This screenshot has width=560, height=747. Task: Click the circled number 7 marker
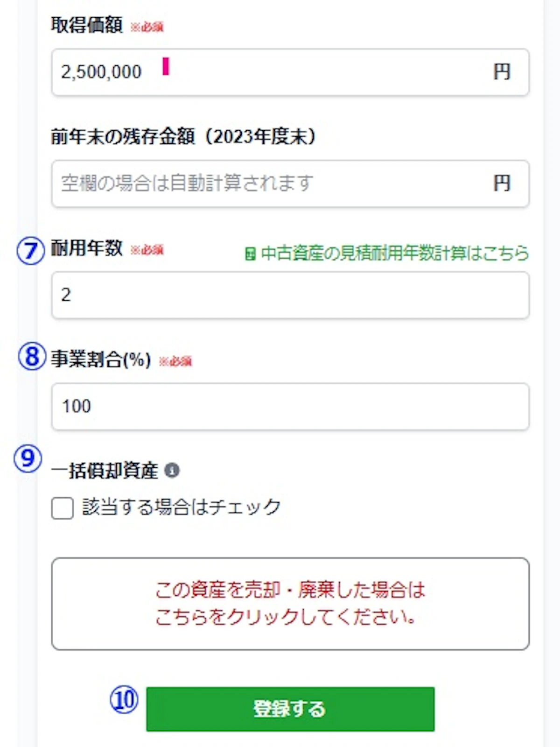click(x=30, y=251)
